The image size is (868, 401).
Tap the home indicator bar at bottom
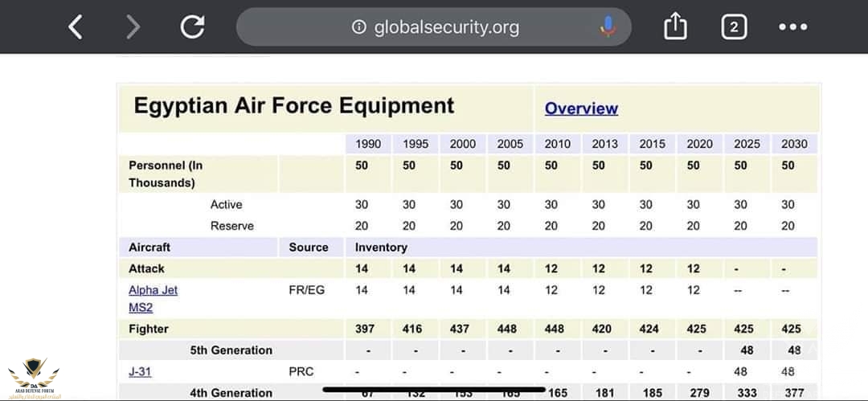coord(434,391)
